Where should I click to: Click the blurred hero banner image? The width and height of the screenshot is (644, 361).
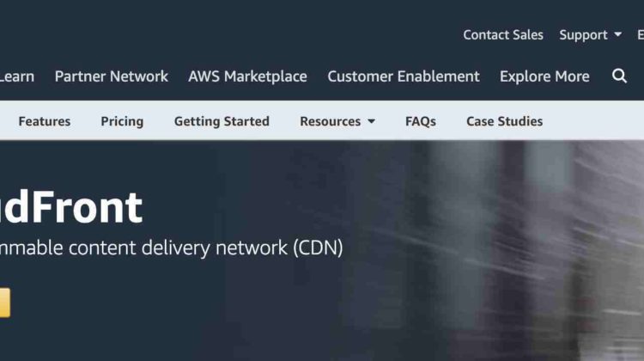[493, 251]
